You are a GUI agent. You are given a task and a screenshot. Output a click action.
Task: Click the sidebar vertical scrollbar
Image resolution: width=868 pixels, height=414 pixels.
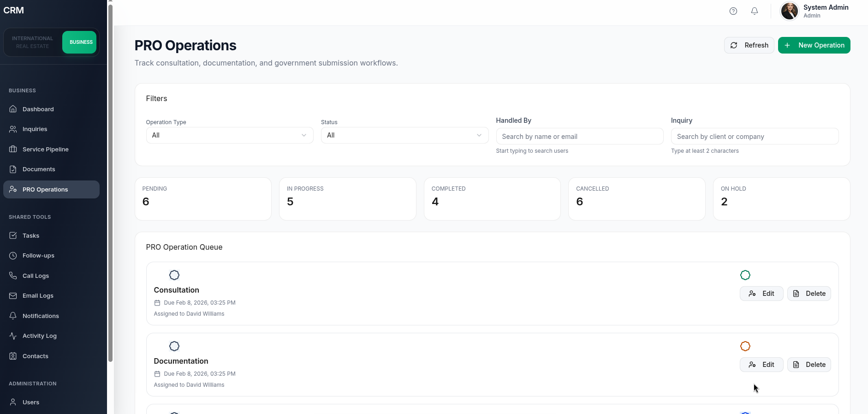tap(110, 183)
